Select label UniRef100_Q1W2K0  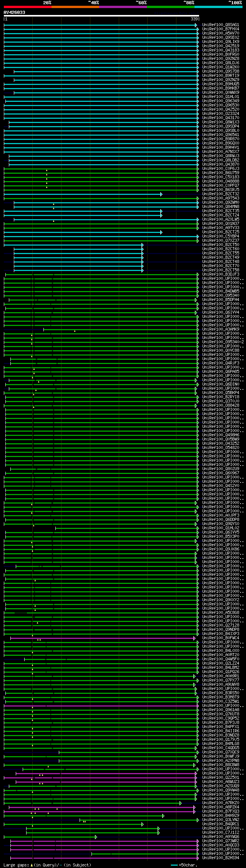[221, 67]
